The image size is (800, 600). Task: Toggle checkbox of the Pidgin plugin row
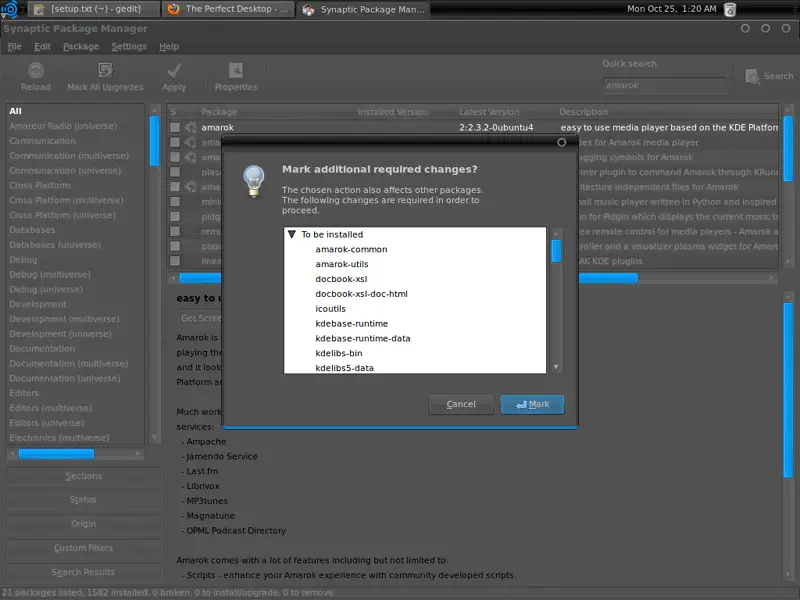[175, 216]
